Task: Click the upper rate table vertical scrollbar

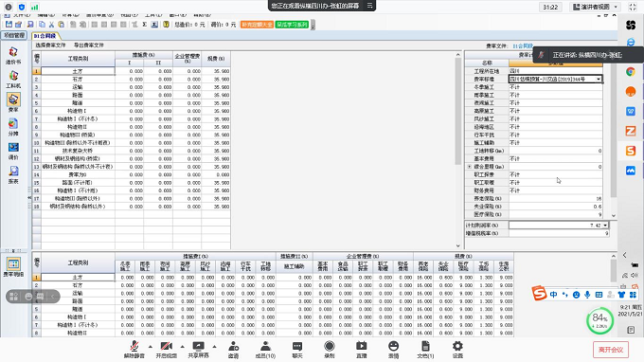Action: coord(458,111)
